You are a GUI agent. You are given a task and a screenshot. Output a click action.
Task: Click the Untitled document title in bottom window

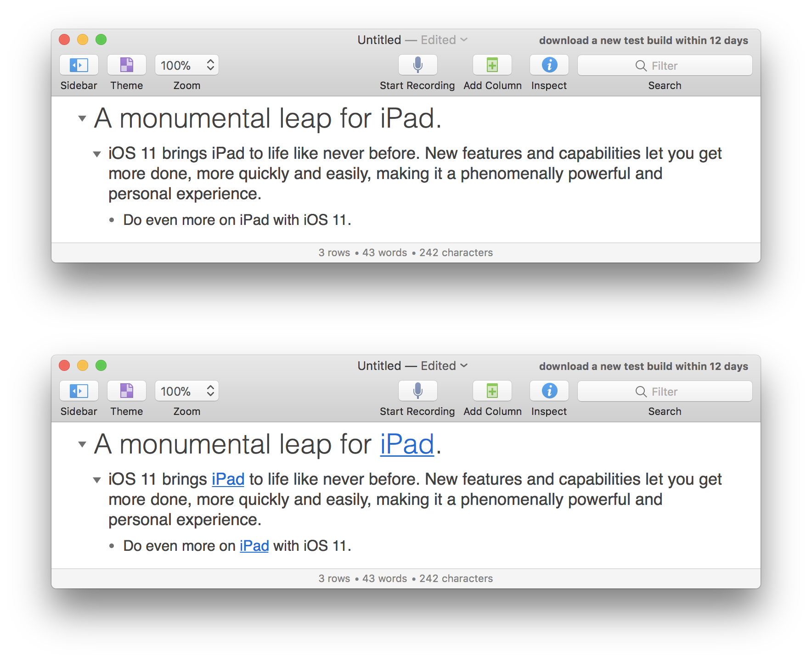click(x=379, y=366)
